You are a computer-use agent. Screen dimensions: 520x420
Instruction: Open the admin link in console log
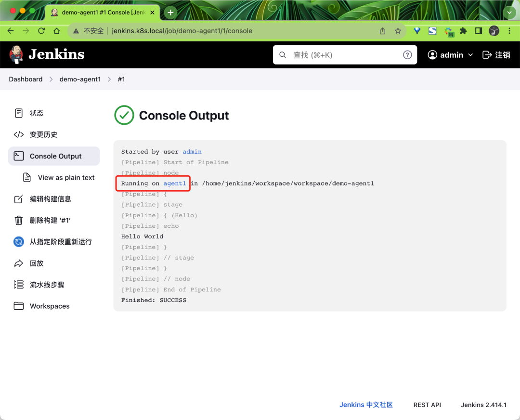point(192,152)
